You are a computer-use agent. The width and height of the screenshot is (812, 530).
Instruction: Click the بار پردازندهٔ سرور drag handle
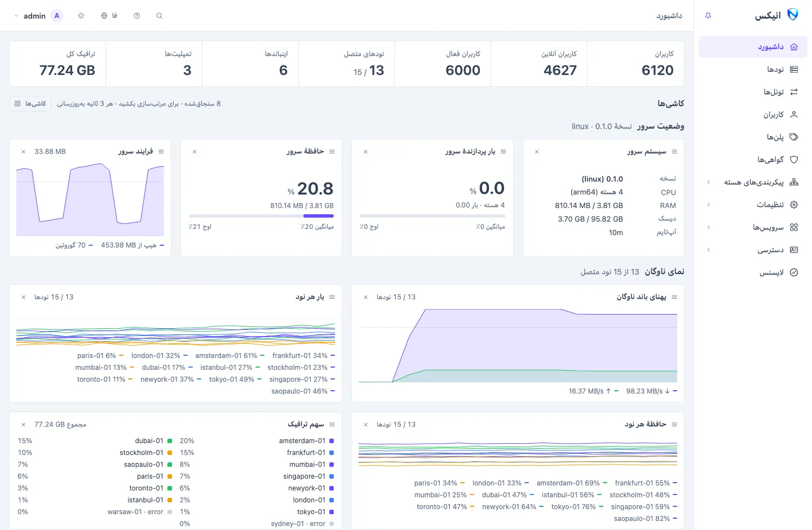coord(504,152)
